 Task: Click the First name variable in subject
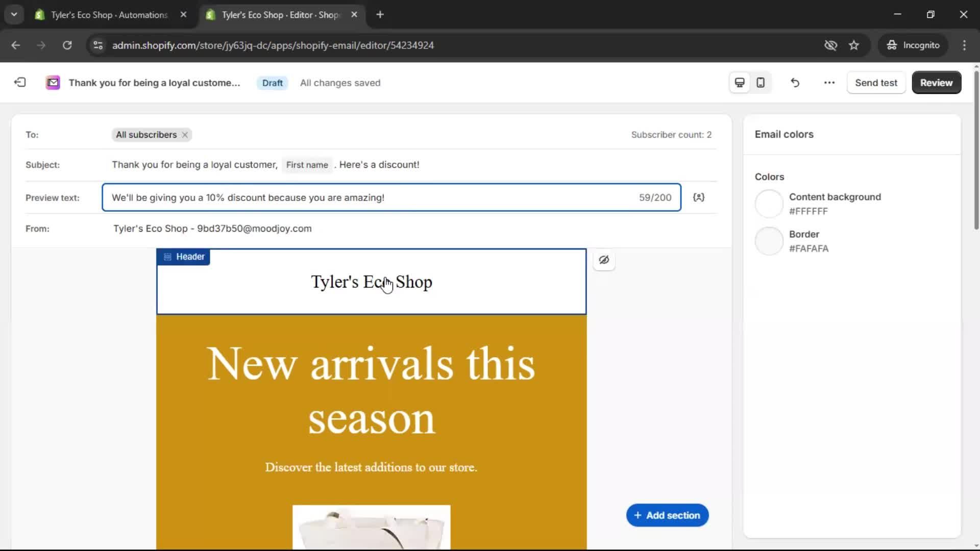[x=306, y=165]
